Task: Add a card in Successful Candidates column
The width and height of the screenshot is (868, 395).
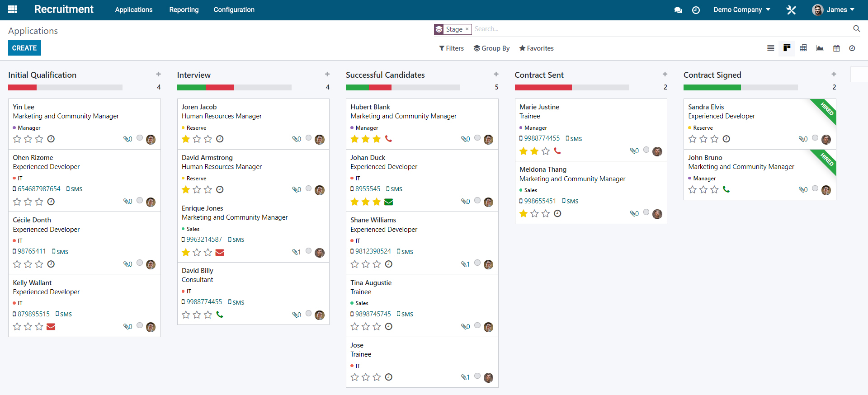Action: 496,74
